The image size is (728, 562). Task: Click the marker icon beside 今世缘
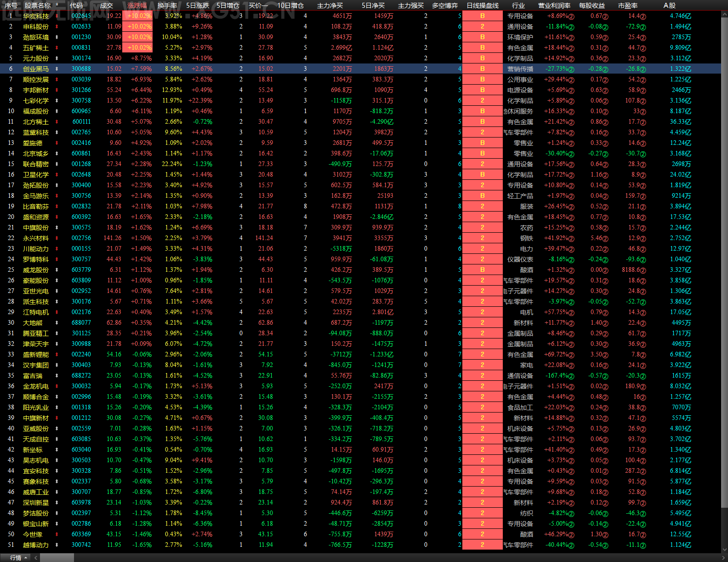coord(57,534)
